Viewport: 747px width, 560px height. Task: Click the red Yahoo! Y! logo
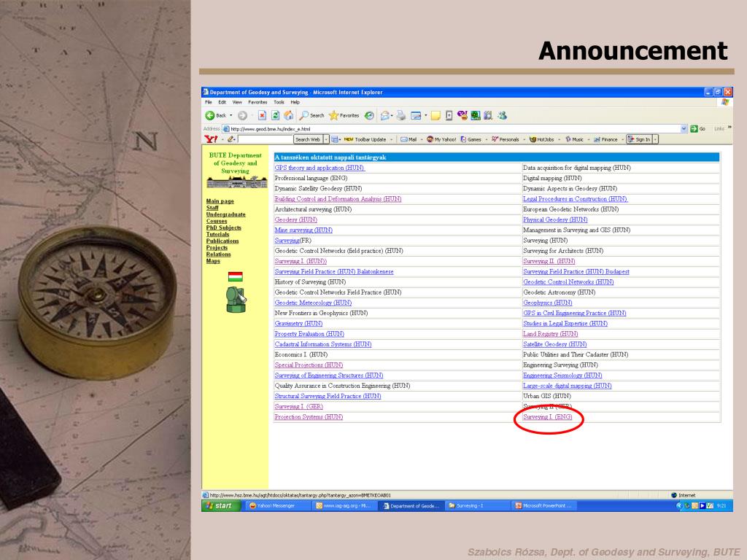click(211, 139)
